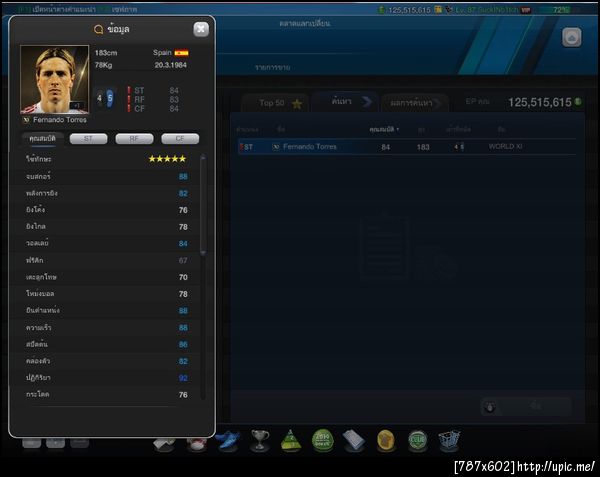600x477 pixels.
Task: Click the 20.3.1984 birth date
Action: click(171, 65)
